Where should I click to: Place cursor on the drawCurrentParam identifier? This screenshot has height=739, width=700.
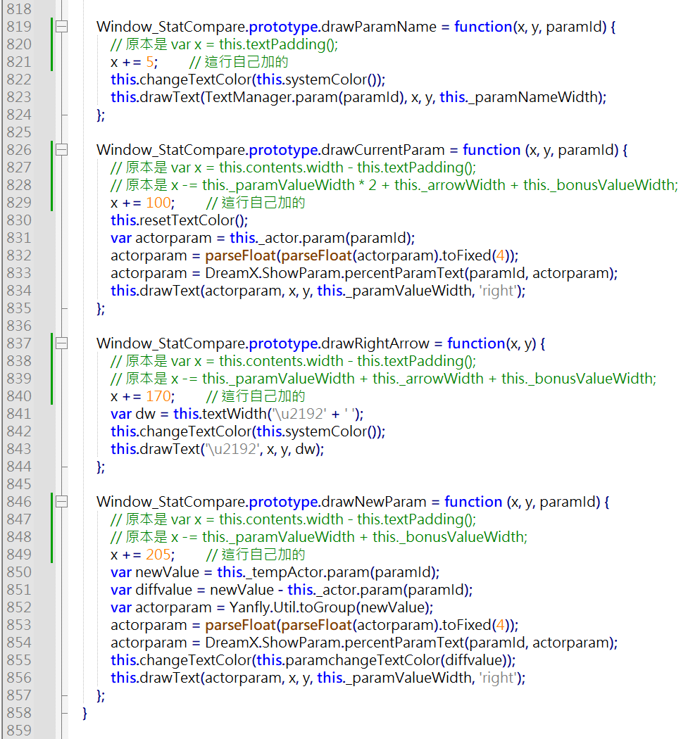(x=382, y=150)
